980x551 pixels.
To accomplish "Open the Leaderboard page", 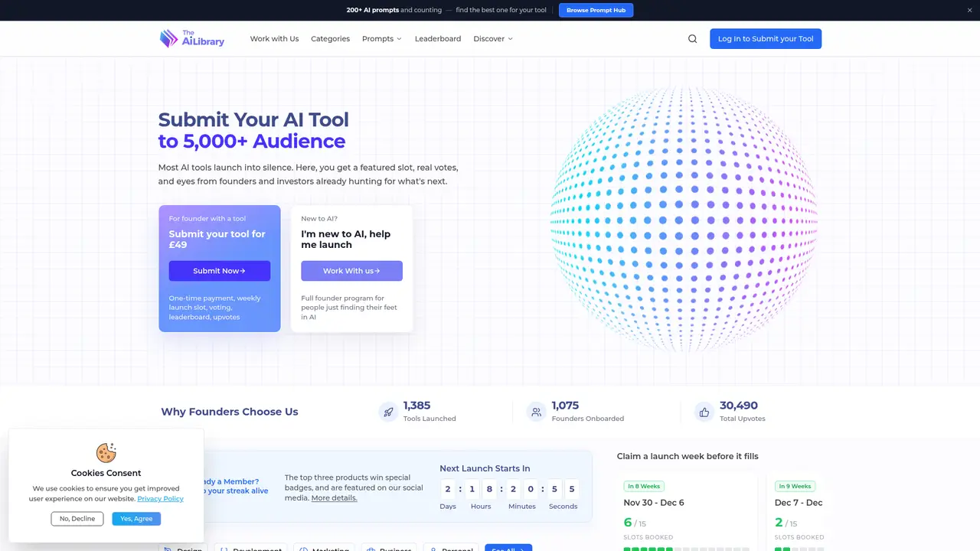I will [438, 39].
